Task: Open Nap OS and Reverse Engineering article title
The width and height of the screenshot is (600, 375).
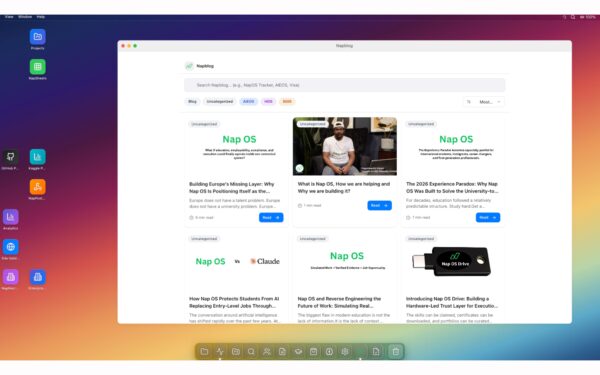Action: [x=339, y=302]
